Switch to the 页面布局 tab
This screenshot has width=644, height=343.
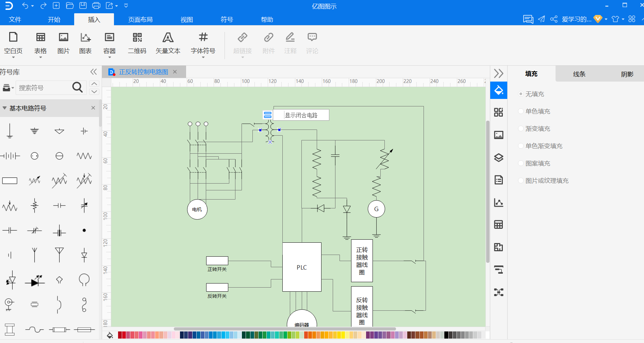tap(141, 19)
